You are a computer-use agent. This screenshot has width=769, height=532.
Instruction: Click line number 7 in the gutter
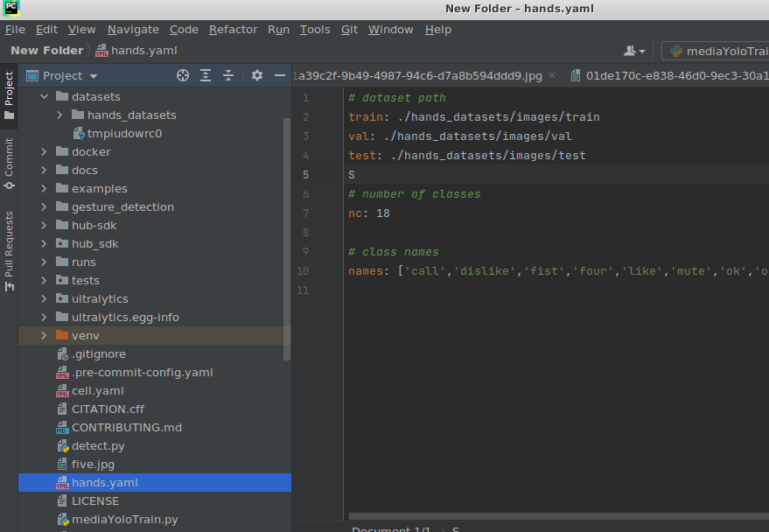305,213
